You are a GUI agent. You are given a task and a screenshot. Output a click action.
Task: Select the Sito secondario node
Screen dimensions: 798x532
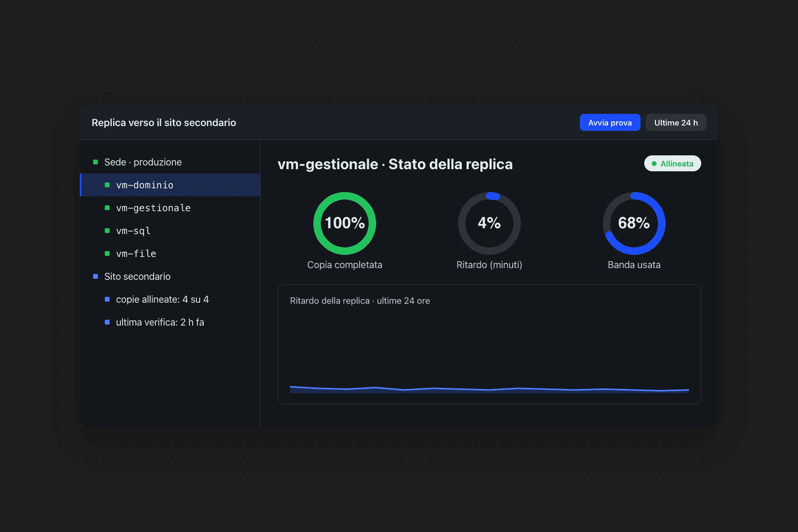click(170, 277)
